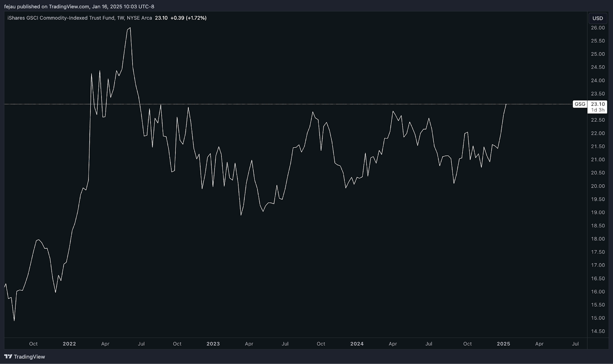Screen dimensions: 613x364
Task: Click the 20.00 label on price scale
Action: click(x=598, y=186)
